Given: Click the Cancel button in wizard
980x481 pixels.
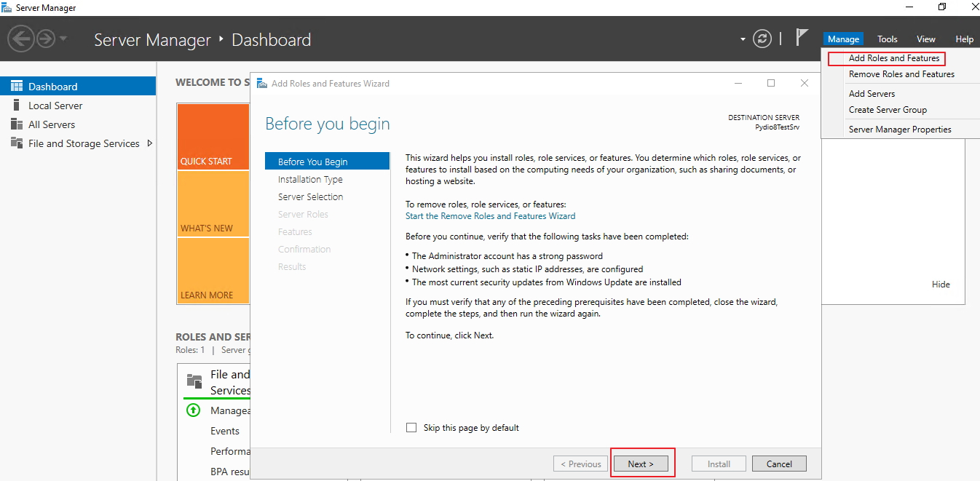Looking at the screenshot, I should [x=779, y=464].
